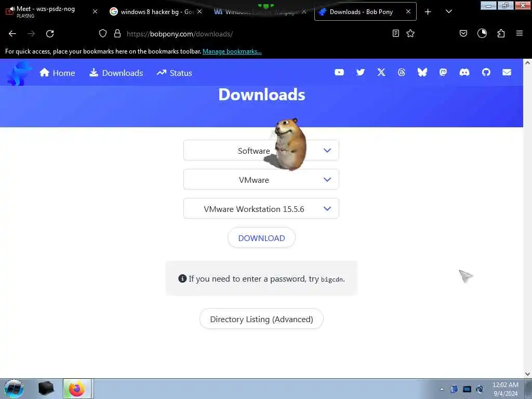Screen dimensions: 532x399
Task: Click the Firefox taskbar icon
Action: [x=77, y=389]
